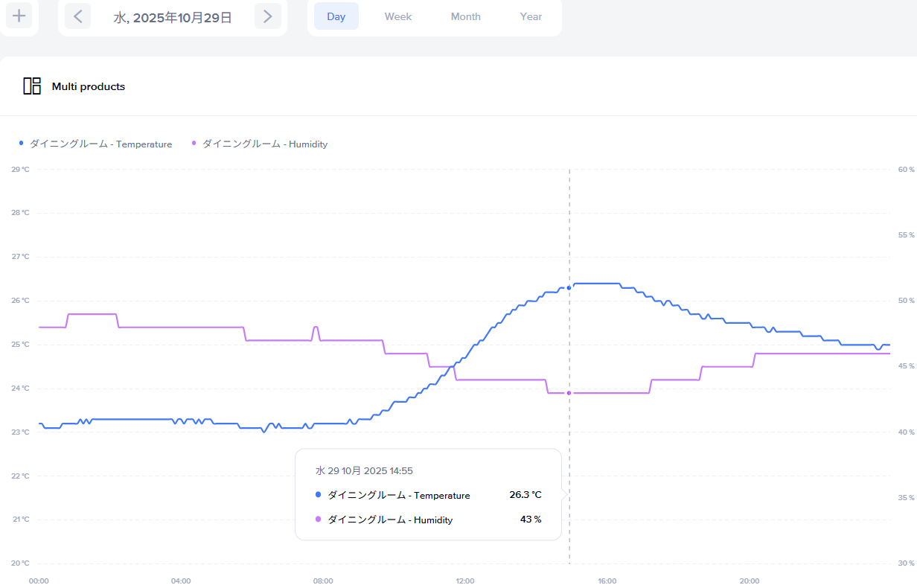Hide ダイニングルーム - Temperature series

pyautogui.click(x=100, y=144)
